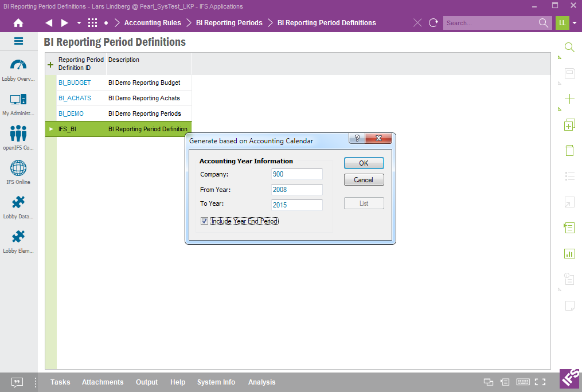
Task: Click the Description column header
Action: click(149, 64)
